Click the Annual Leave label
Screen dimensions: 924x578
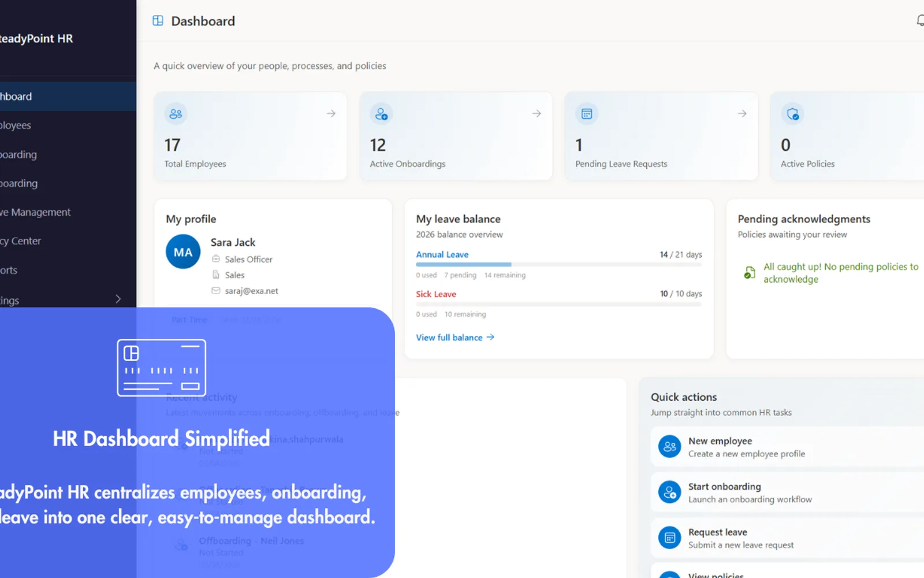coord(442,254)
